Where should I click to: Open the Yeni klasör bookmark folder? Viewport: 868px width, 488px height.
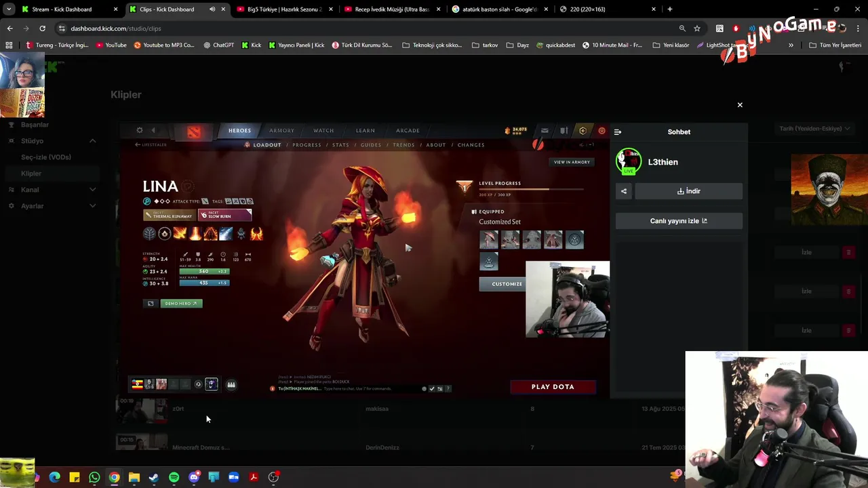(671, 45)
